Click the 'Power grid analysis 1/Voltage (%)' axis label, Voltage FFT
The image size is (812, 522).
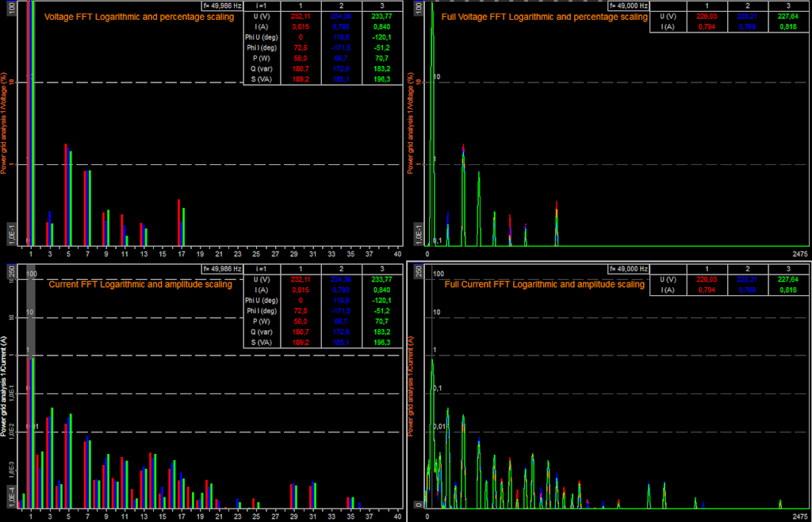(x=4, y=125)
